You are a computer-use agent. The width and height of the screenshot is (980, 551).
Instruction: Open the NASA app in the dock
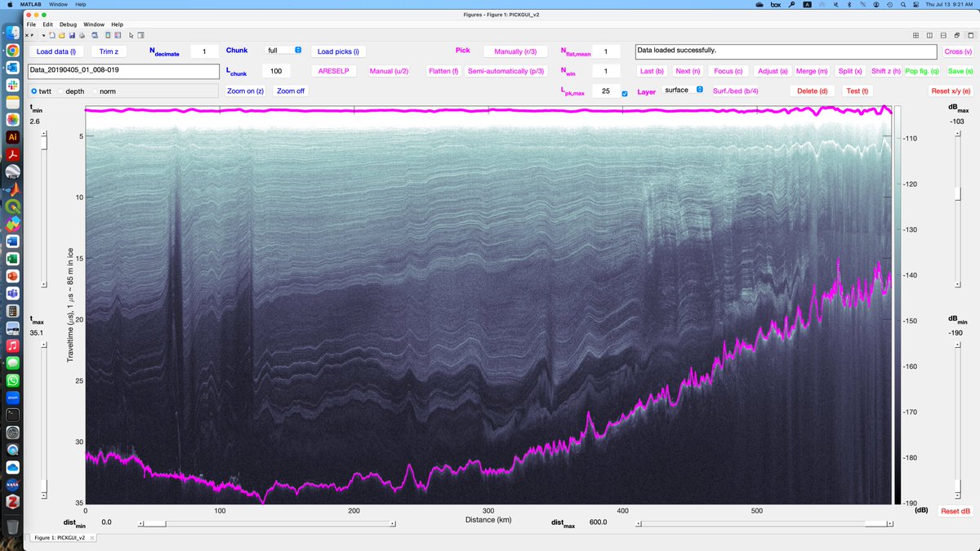coord(13,484)
